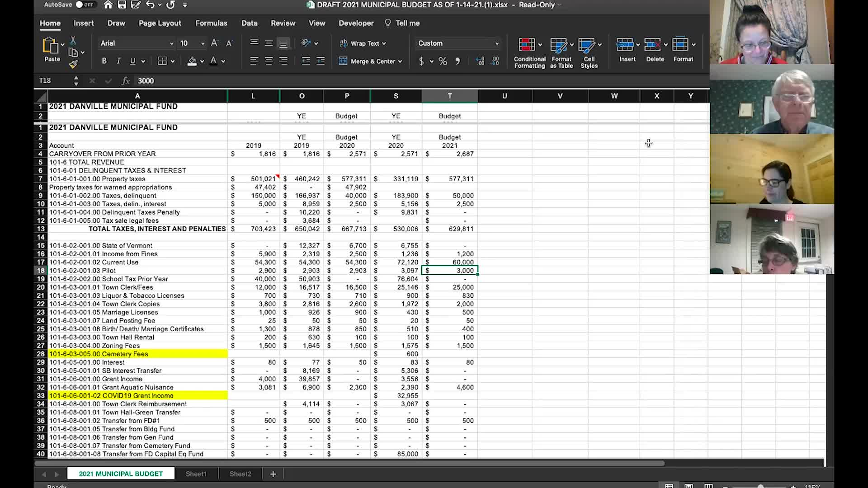Open Format as Table icon
Image resolution: width=868 pixels, height=488 pixels.
[559, 45]
